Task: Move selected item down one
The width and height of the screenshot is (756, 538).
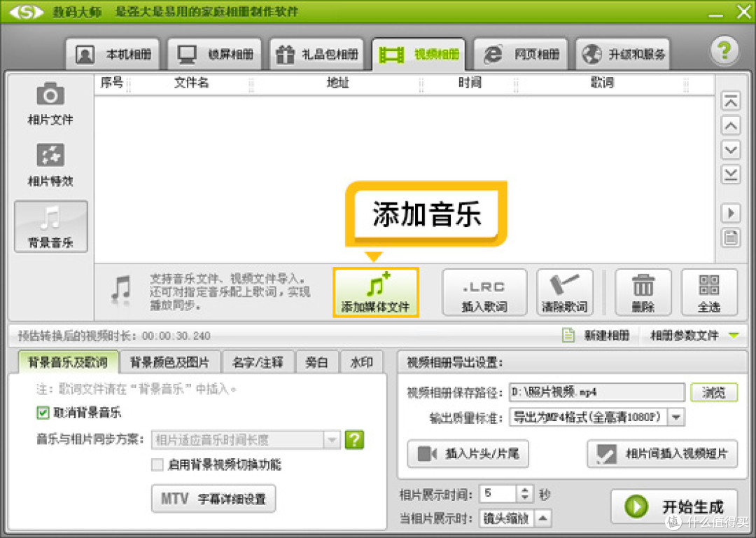Action: pos(730,150)
